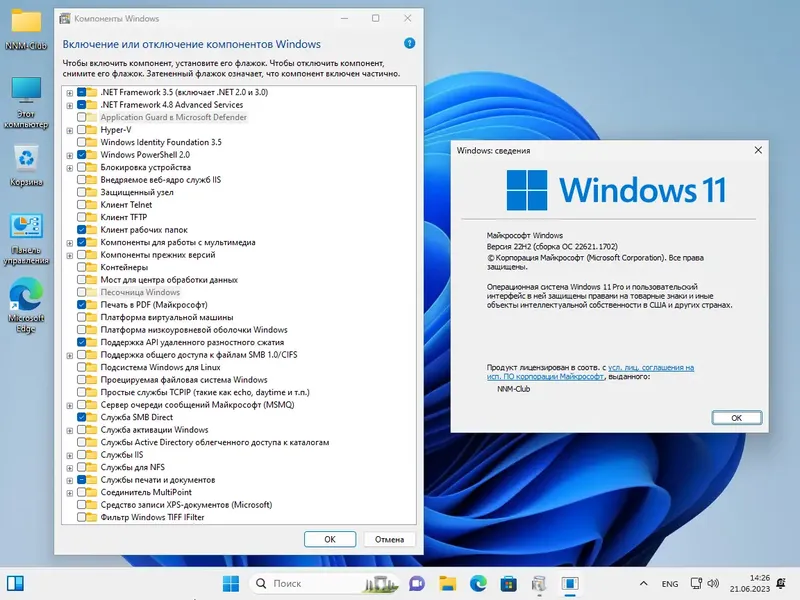The height and width of the screenshot is (600, 800).
Task: Toggle .NET Framework 3.5 checkbox
Action: 82,92
